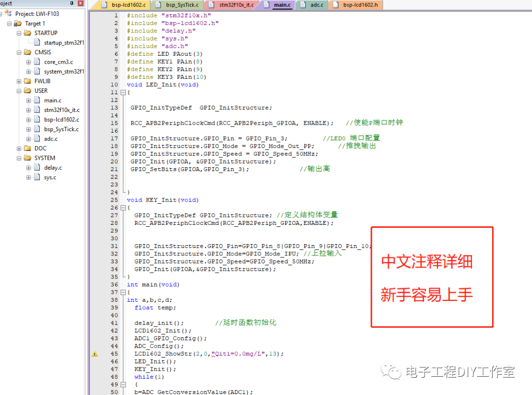Click the document icon on the main.c tab
Viewport: 532px width, 395px height.
[267, 5]
